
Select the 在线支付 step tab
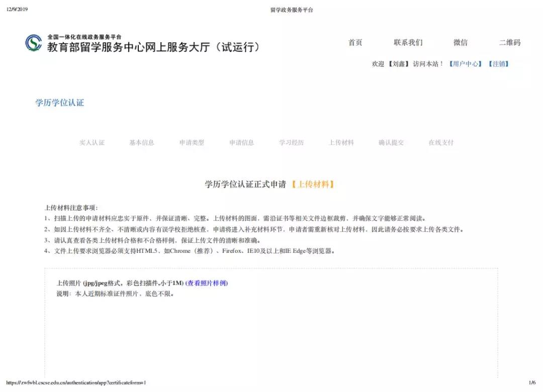click(x=441, y=142)
